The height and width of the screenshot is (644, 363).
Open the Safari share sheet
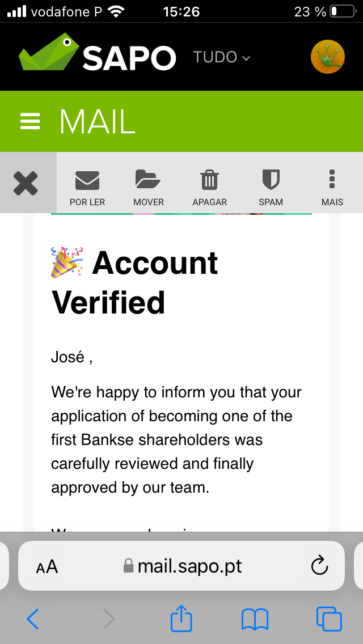point(181,619)
